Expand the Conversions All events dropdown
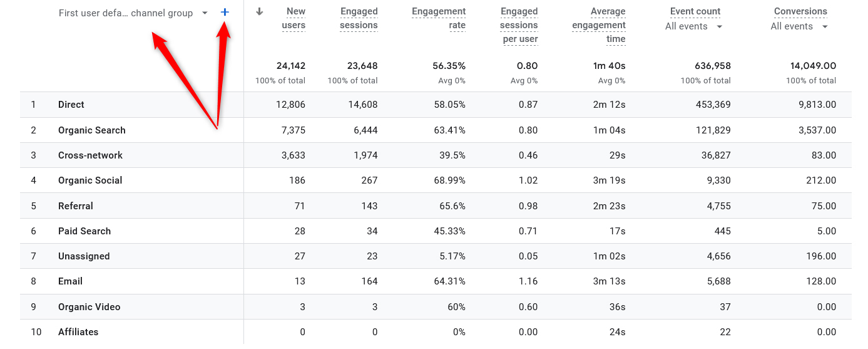 click(825, 26)
